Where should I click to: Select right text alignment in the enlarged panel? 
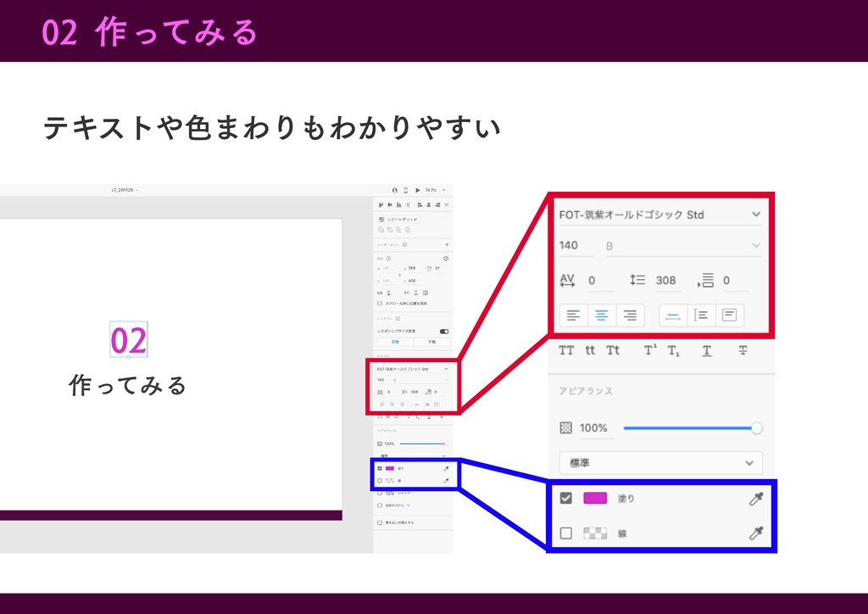(630, 315)
